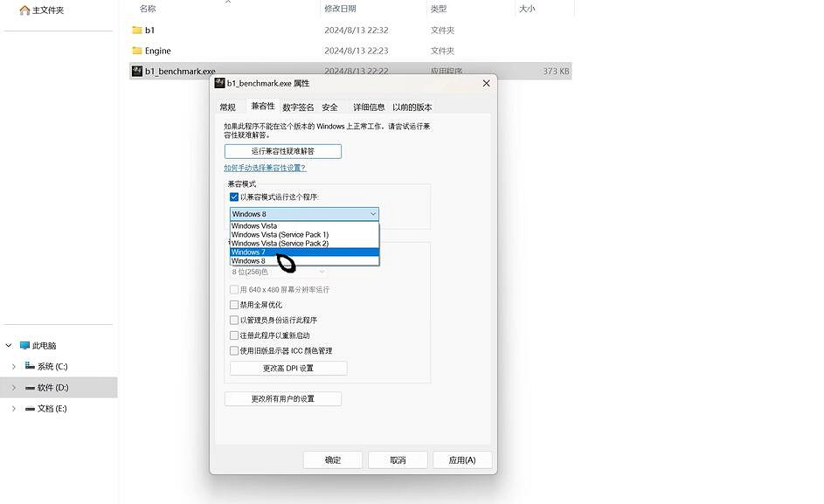The image size is (824, 504).
Task: Open the 详细信息 tab
Action: [369, 107]
